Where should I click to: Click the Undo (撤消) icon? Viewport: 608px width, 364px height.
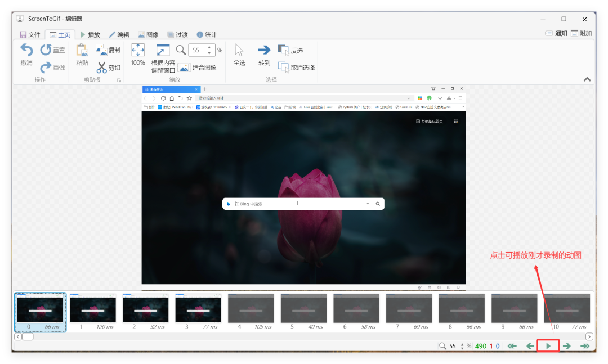26,50
